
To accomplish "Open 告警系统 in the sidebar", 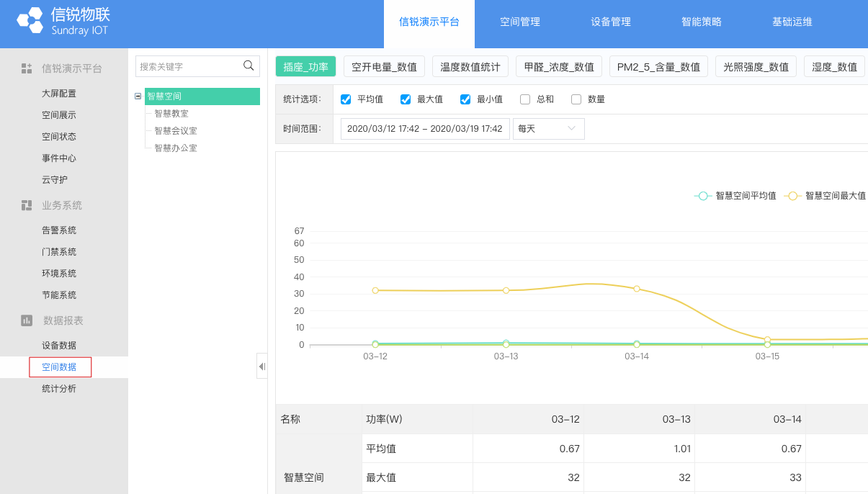I will pyautogui.click(x=59, y=230).
